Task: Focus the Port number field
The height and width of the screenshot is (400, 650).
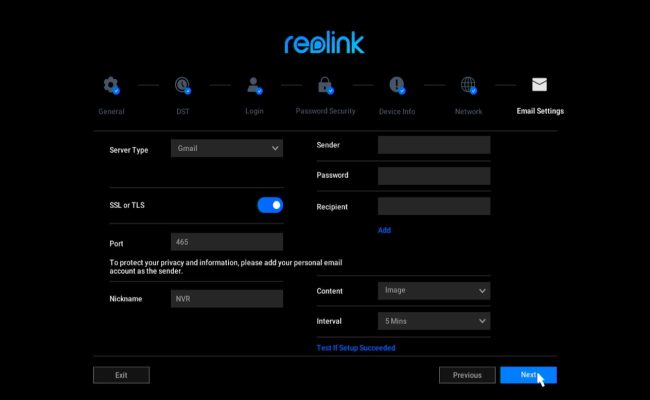Action: 227,242
